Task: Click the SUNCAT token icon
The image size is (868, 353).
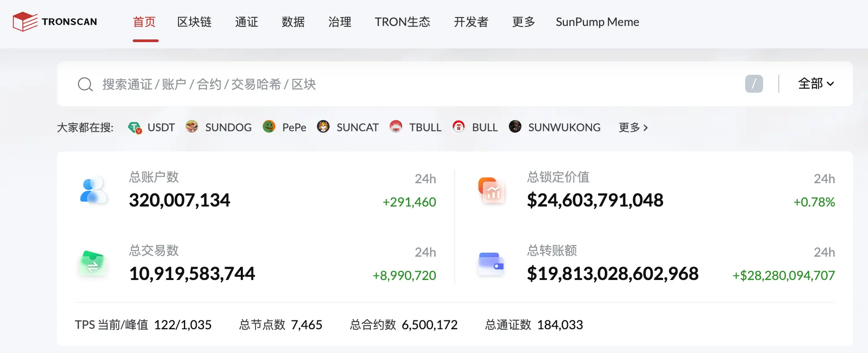Action: pos(323,127)
